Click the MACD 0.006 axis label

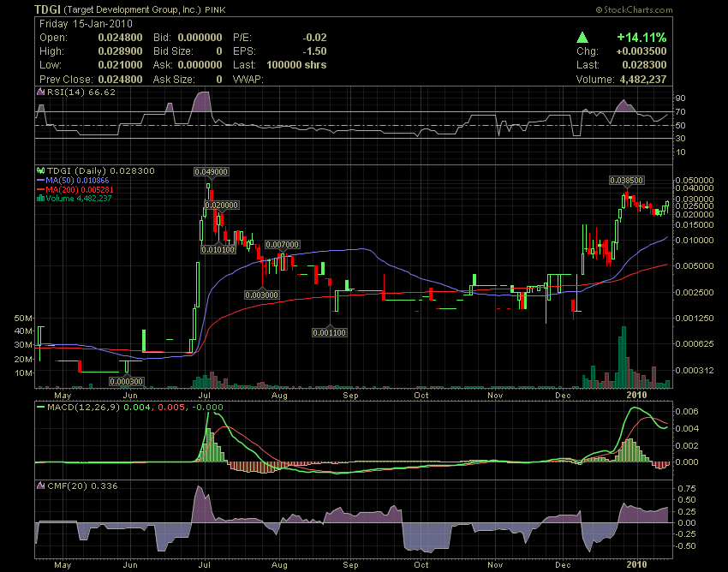click(x=687, y=411)
